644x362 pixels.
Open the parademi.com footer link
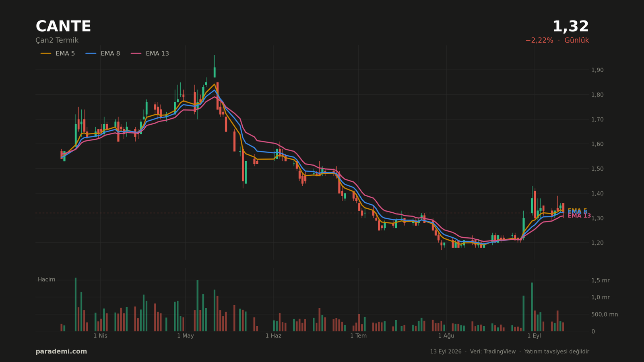click(61, 352)
